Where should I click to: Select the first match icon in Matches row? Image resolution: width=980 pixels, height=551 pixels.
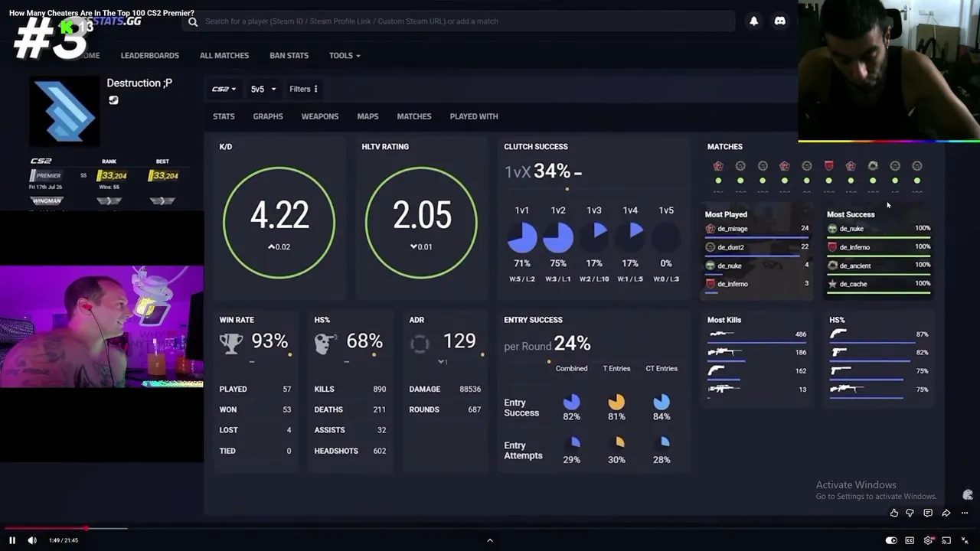point(718,166)
